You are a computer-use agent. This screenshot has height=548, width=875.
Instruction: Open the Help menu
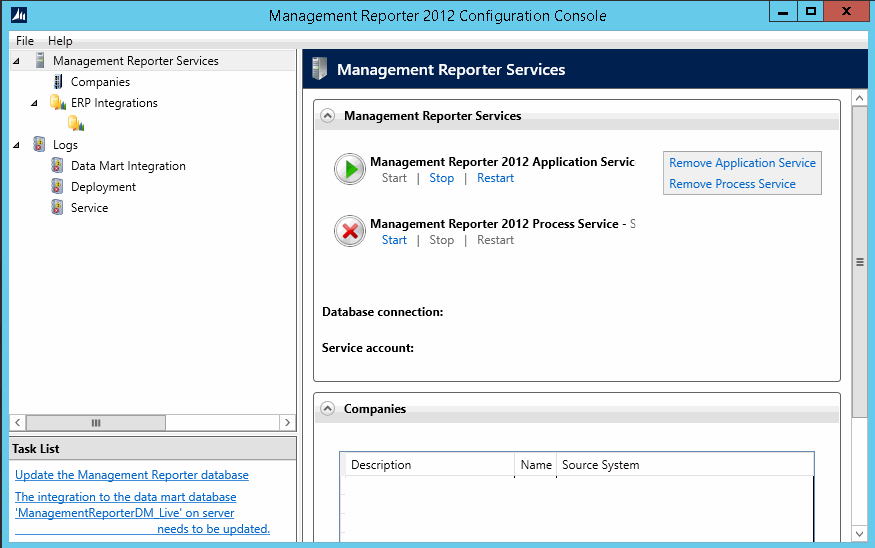point(60,41)
